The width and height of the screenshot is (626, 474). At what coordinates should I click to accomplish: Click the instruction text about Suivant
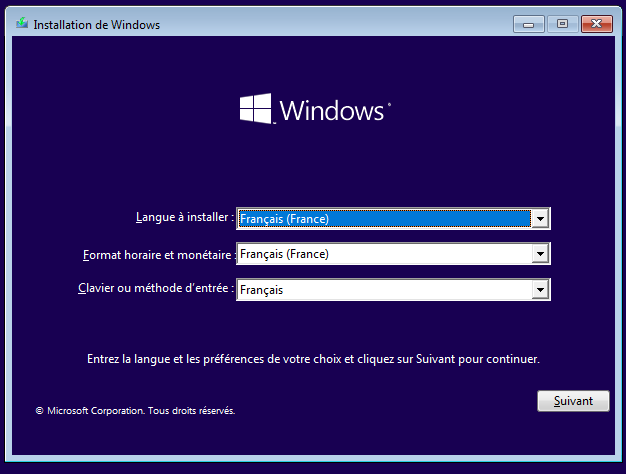click(x=313, y=359)
